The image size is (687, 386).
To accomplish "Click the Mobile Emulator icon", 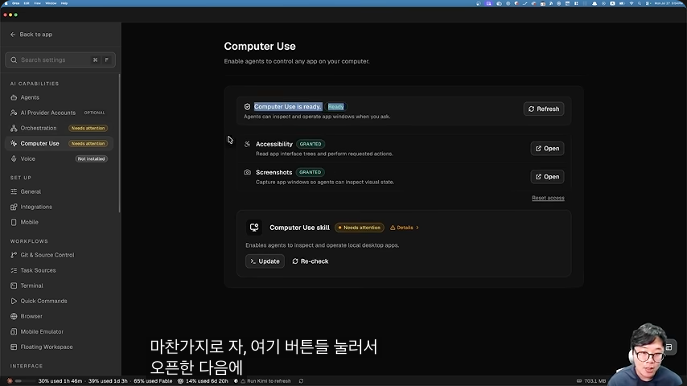I will [x=14, y=332].
